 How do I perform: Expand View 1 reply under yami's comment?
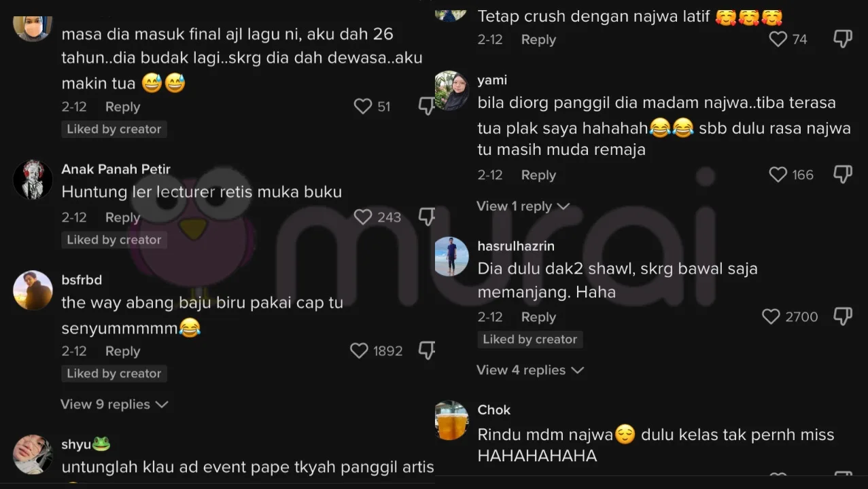pos(523,206)
